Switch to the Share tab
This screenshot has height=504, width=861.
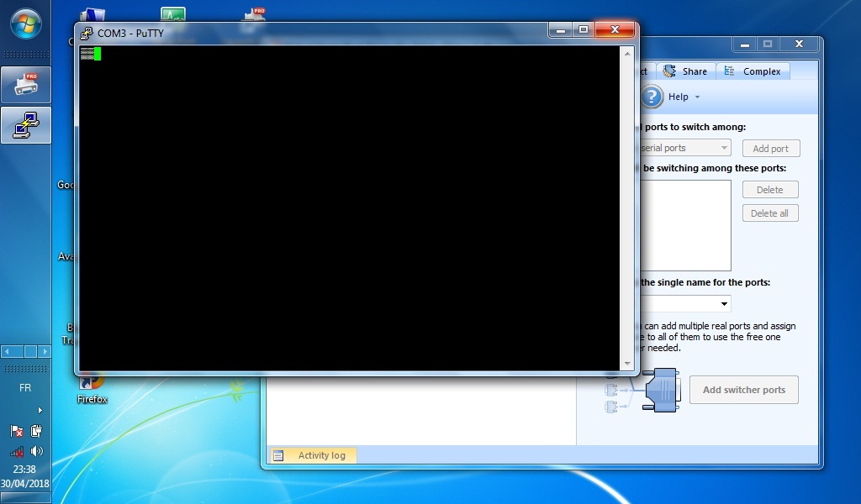click(x=685, y=71)
